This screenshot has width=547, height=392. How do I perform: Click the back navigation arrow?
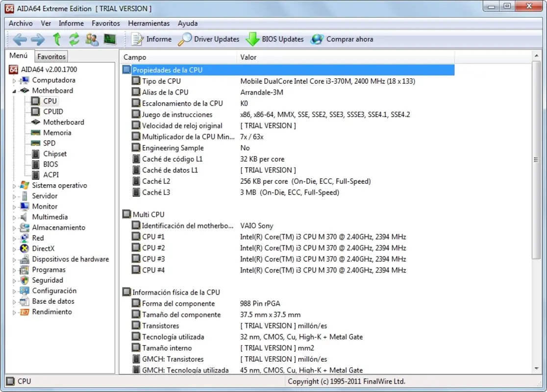(x=20, y=39)
